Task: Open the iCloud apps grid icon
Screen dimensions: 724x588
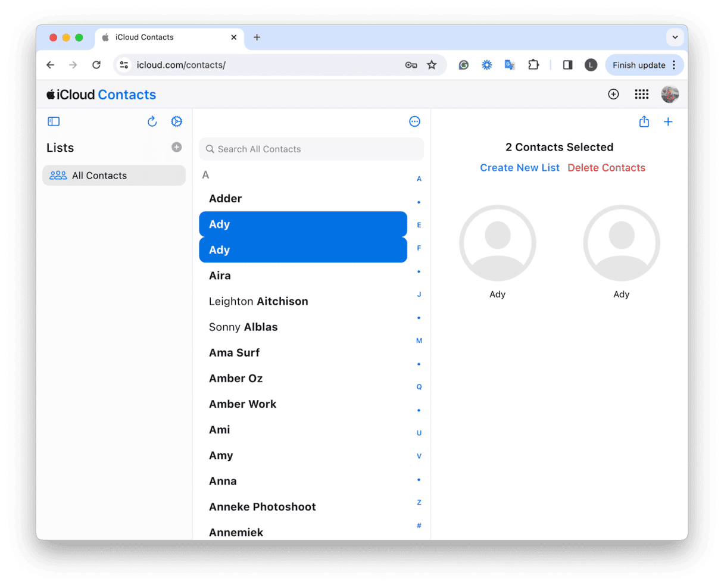Action: pyautogui.click(x=641, y=94)
